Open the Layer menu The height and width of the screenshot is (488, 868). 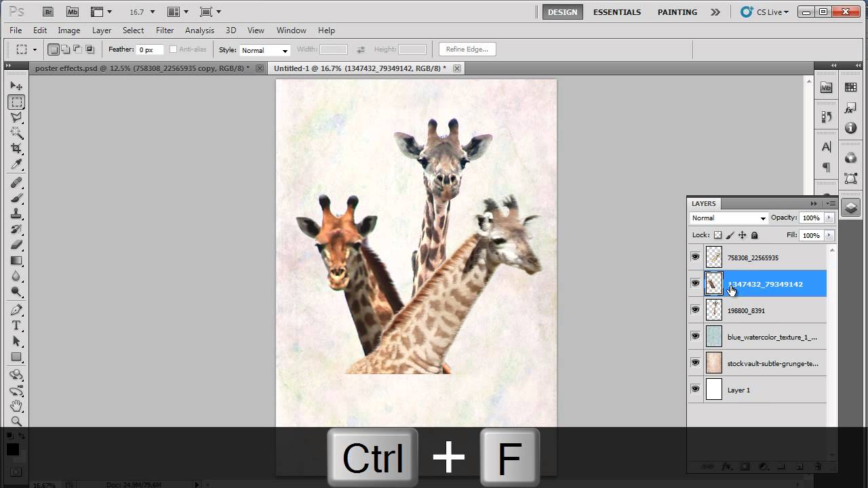pyautogui.click(x=102, y=30)
